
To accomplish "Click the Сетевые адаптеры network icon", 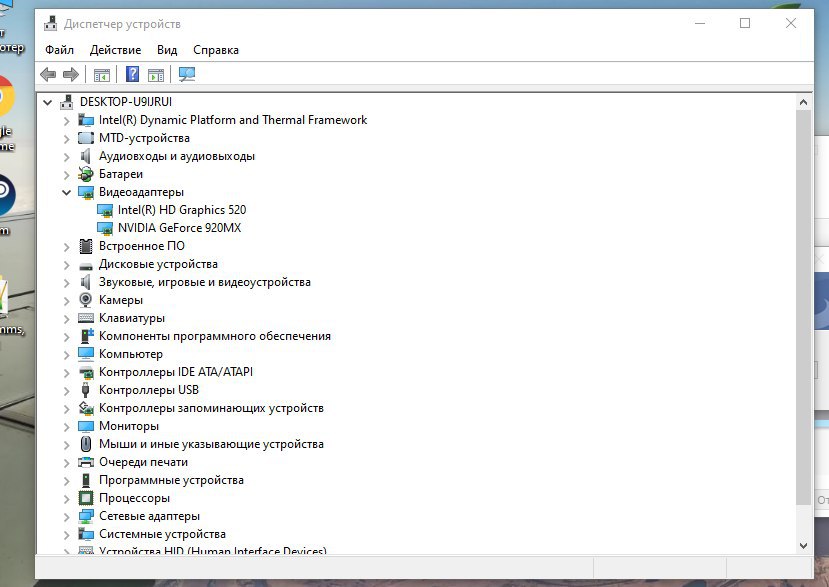I will (x=86, y=516).
